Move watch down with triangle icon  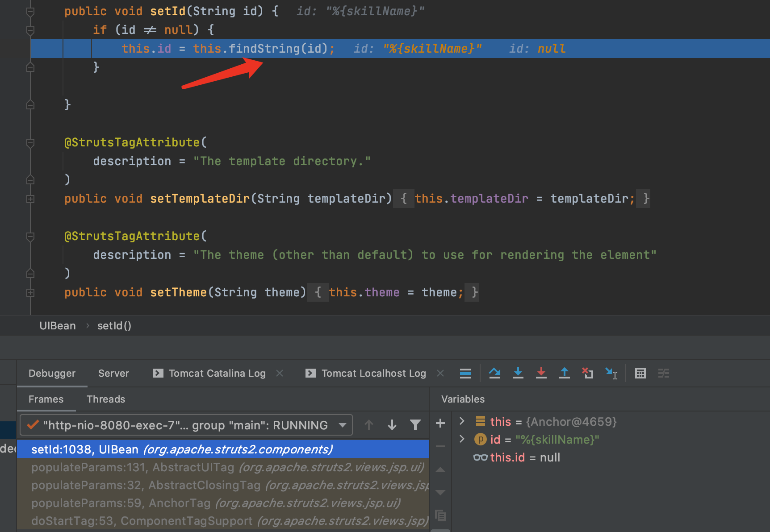(x=440, y=493)
